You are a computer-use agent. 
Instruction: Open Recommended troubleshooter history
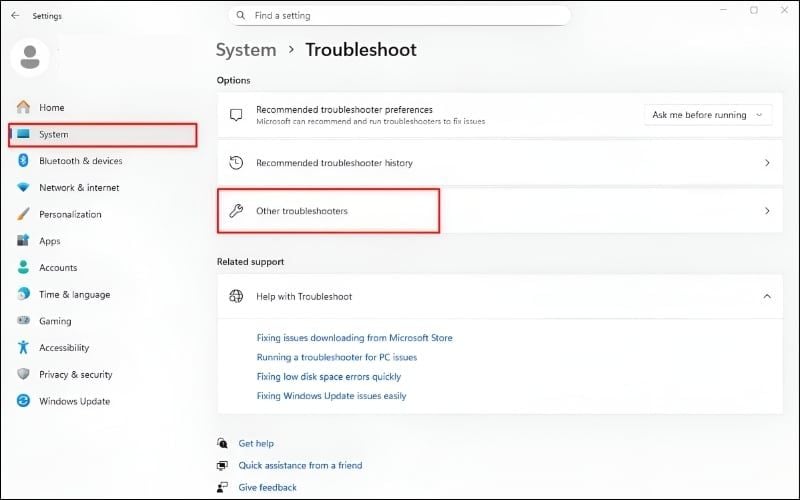(x=500, y=163)
